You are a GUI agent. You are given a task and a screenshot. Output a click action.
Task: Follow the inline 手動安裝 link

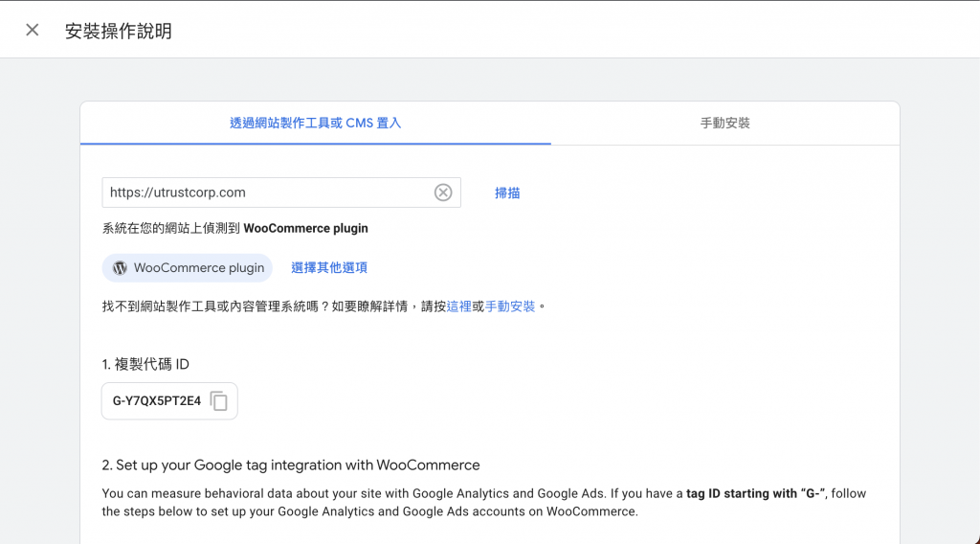[510, 306]
